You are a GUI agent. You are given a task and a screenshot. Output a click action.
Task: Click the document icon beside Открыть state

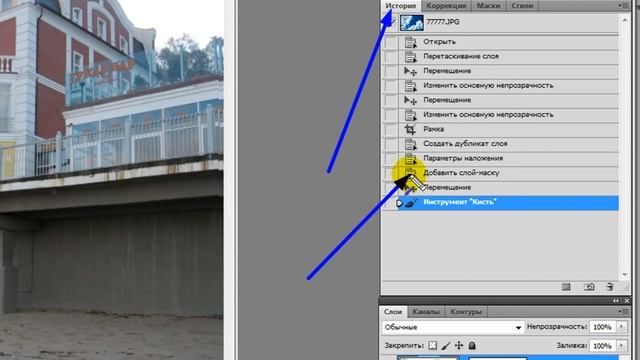(410, 42)
